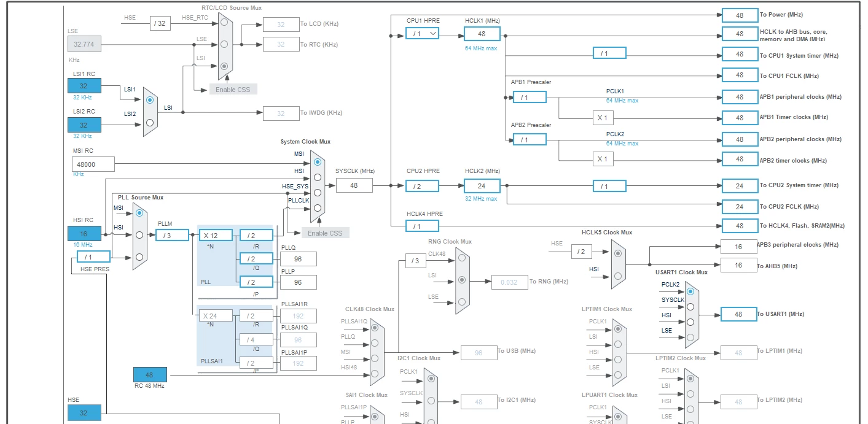
Task: Select HSI in PLL Source Mux
Action: pyautogui.click(x=139, y=235)
